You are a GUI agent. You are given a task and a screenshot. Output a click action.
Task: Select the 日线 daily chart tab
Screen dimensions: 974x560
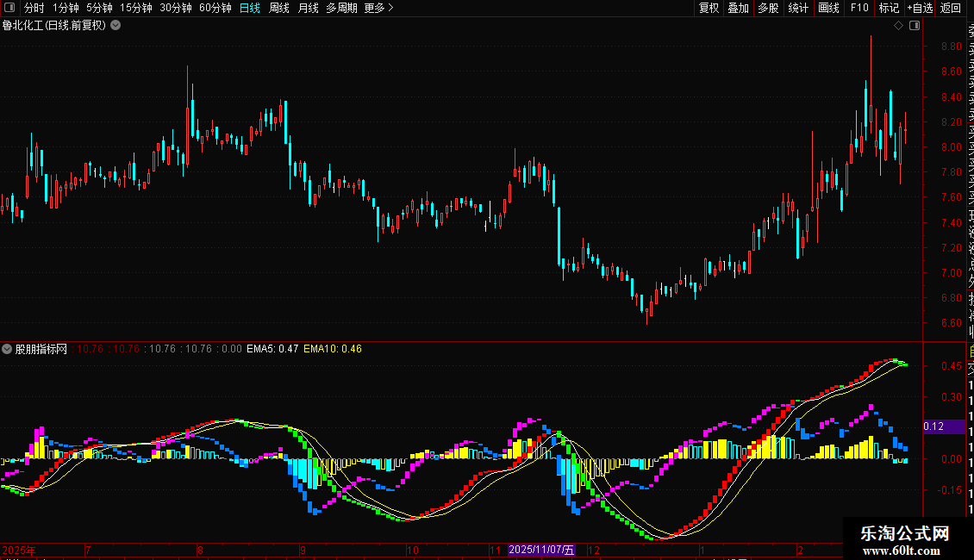pyautogui.click(x=250, y=8)
